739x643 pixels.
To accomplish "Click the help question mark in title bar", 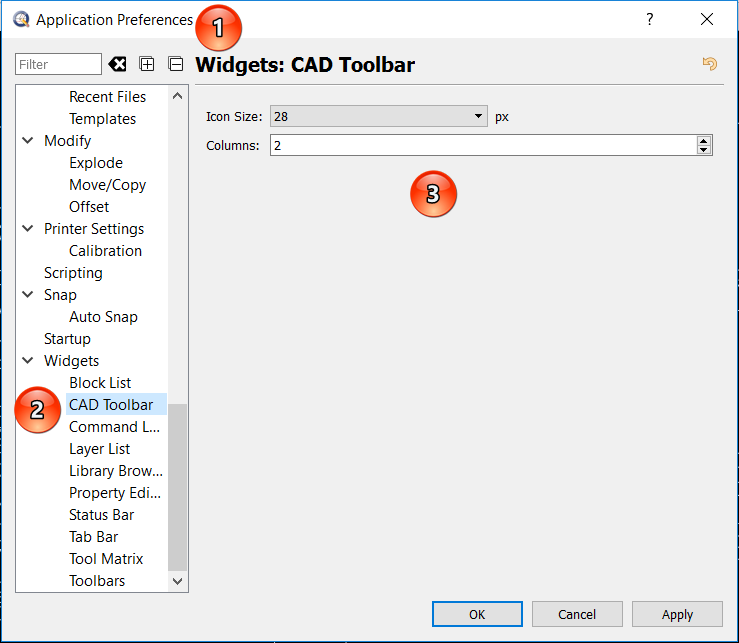I will coord(649,19).
